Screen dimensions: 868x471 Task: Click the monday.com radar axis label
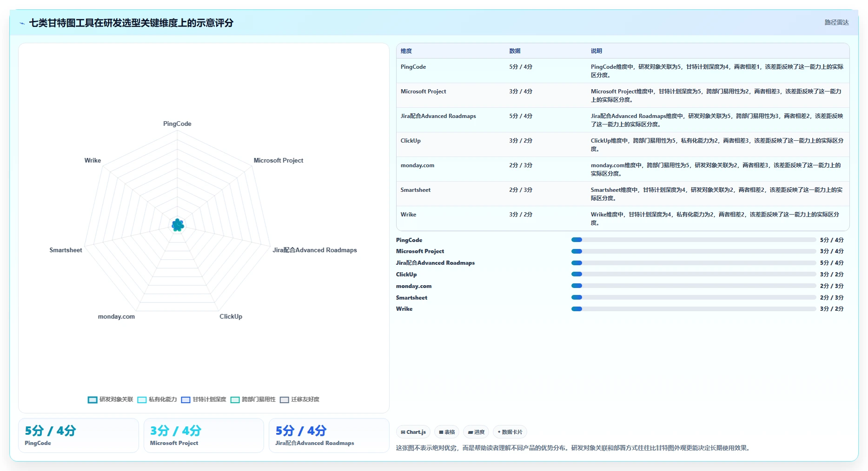pyautogui.click(x=116, y=316)
